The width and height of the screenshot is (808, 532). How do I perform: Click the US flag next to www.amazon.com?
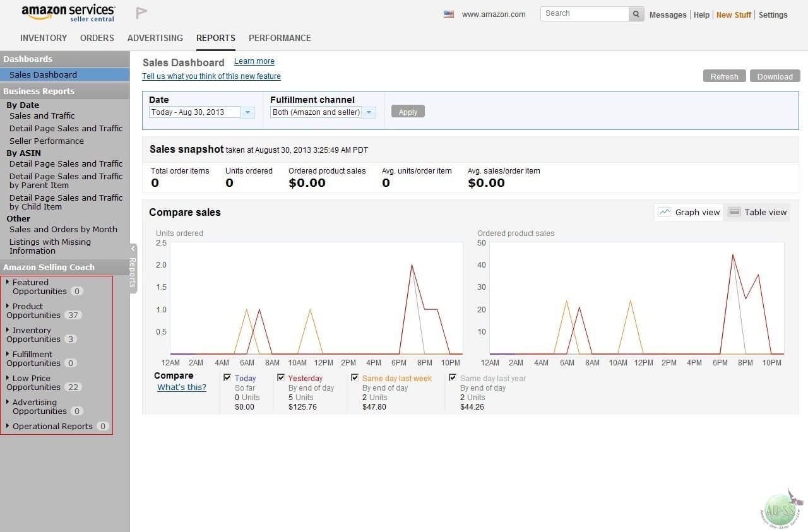[448, 13]
